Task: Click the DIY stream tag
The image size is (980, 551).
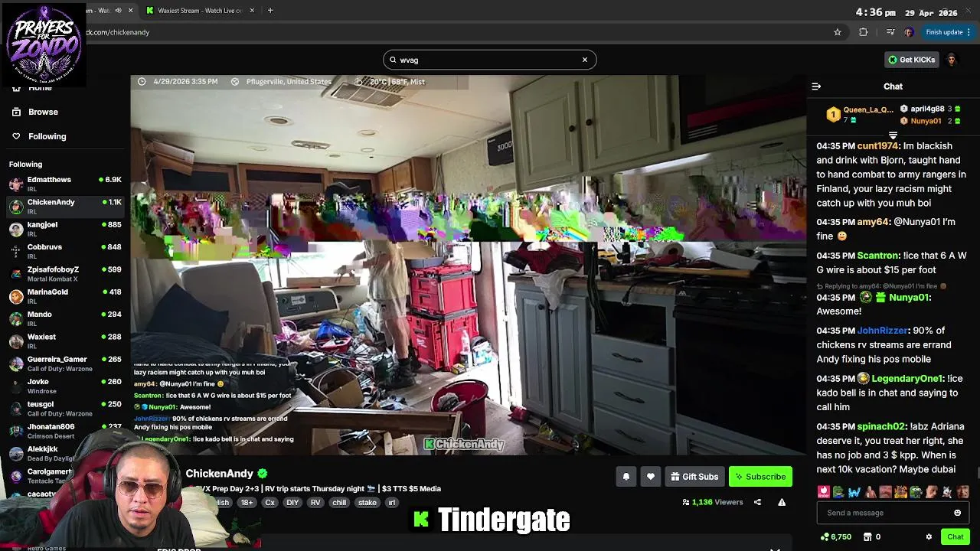Action: pos(292,503)
